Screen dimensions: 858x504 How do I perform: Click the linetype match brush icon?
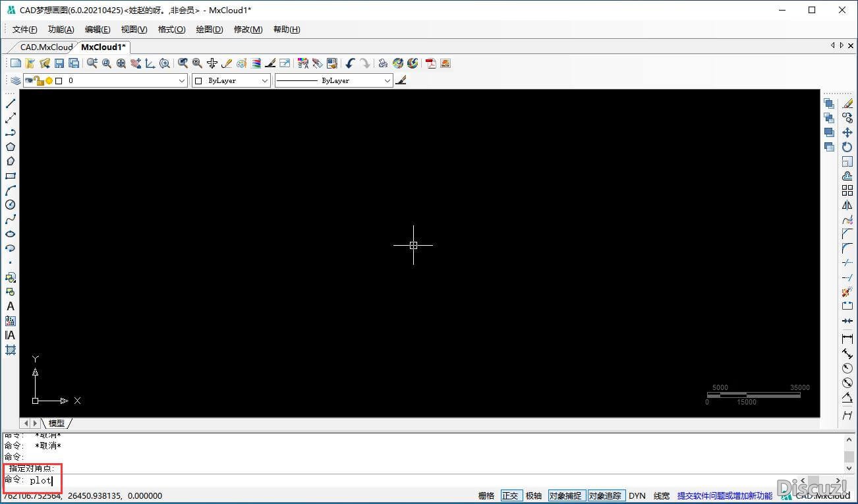[401, 80]
